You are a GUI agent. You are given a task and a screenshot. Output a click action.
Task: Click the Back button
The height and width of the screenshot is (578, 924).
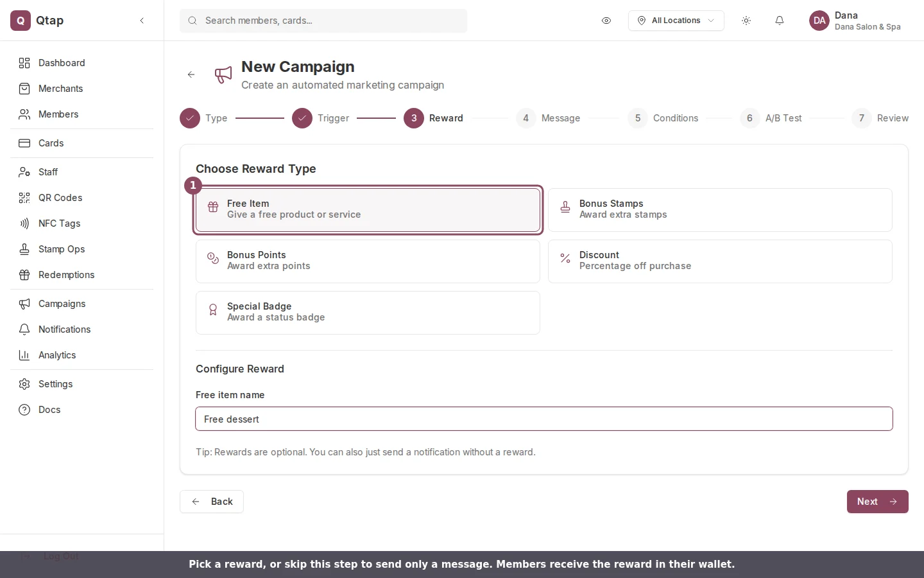[x=212, y=502]
